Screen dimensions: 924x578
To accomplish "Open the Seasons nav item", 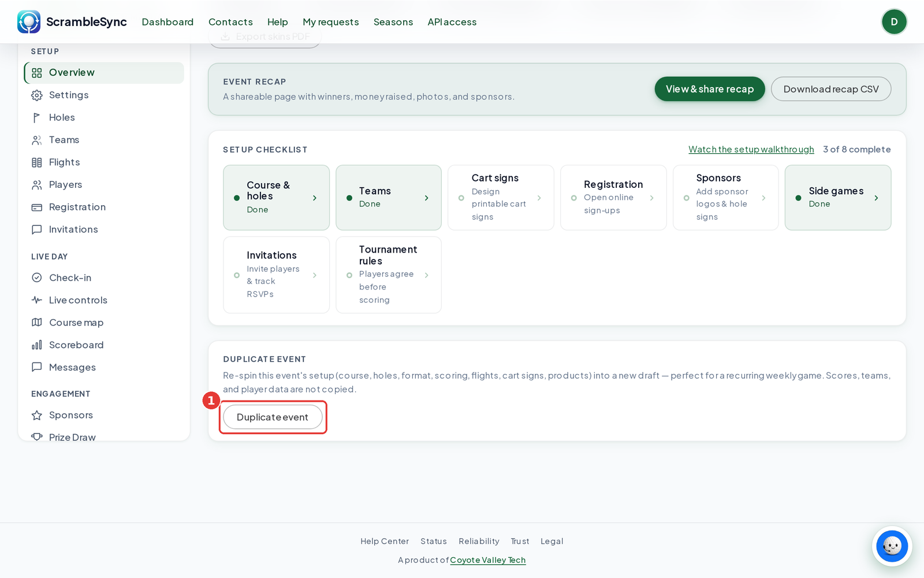I will tap(393, 22).
